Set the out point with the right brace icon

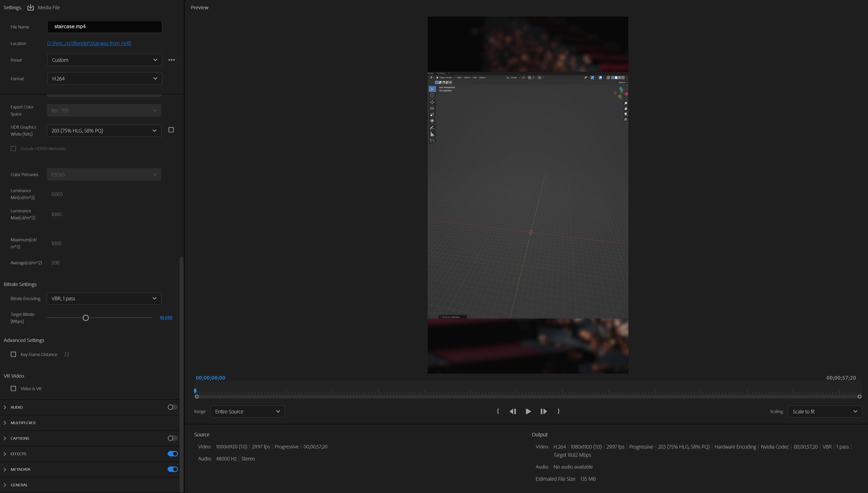click(x=558, y=411)
